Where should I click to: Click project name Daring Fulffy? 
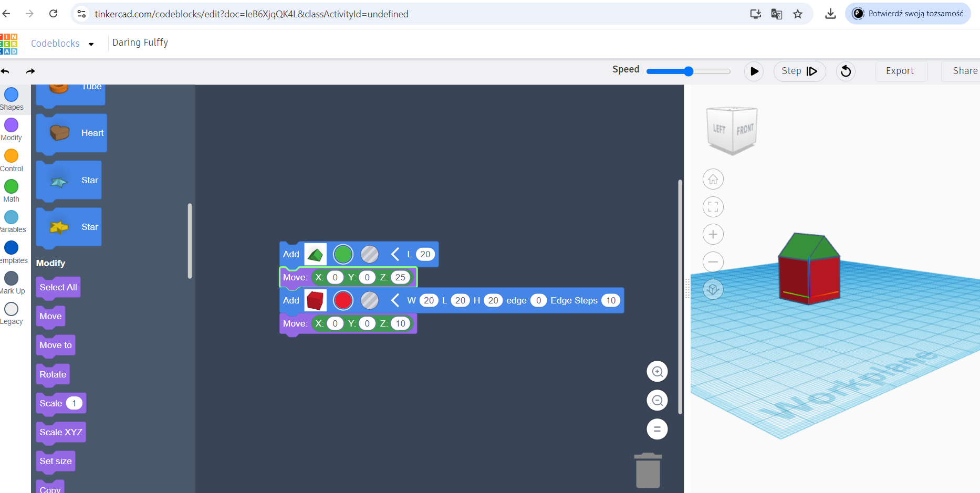coord(140,43)
